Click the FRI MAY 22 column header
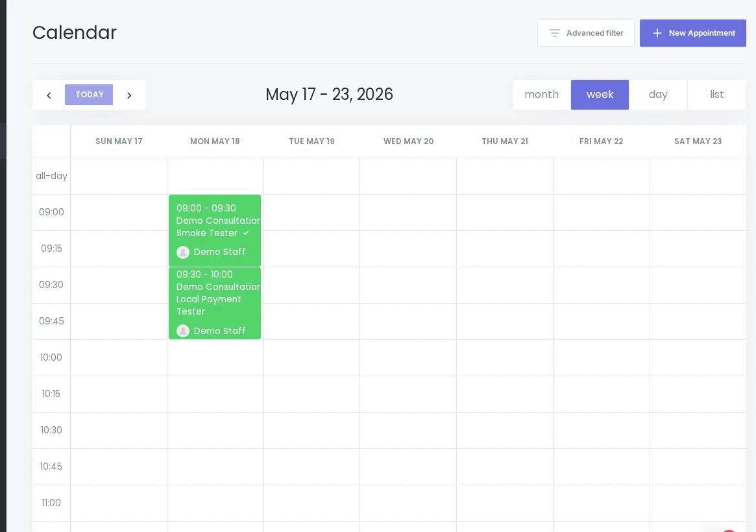 602,141
